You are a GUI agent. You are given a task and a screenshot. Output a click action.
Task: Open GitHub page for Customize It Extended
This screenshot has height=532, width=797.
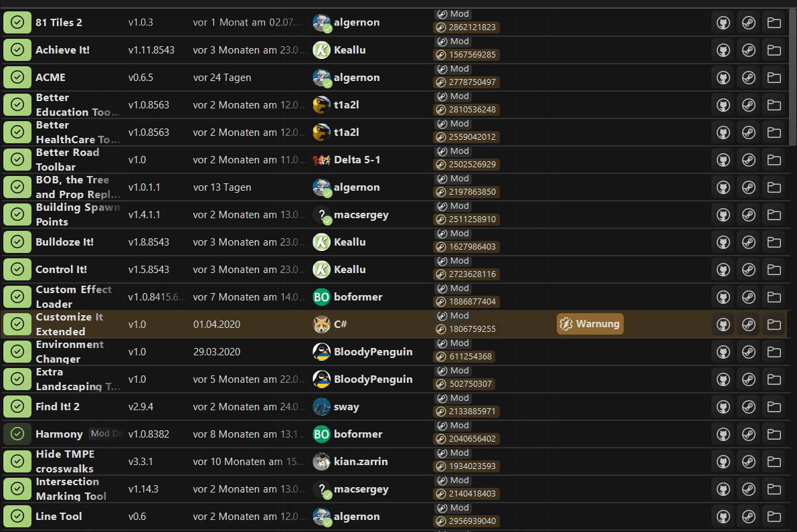coord(723,324)
